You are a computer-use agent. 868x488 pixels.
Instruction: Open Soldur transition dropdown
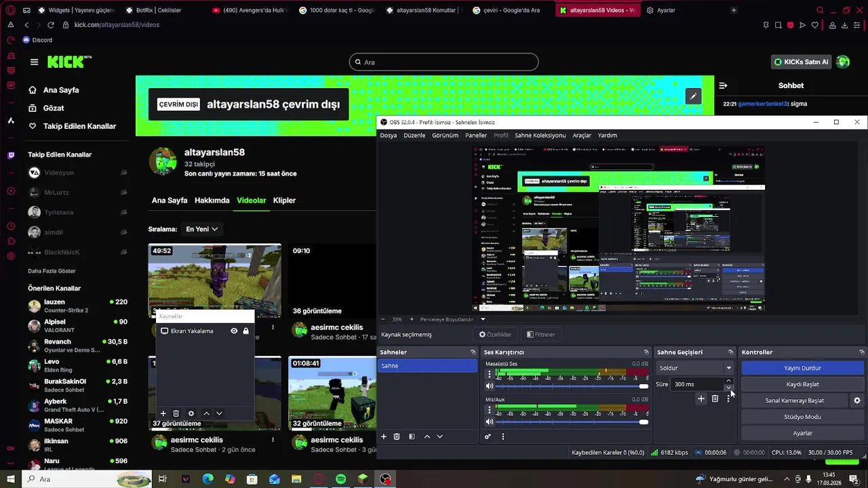tap(696, 368)
